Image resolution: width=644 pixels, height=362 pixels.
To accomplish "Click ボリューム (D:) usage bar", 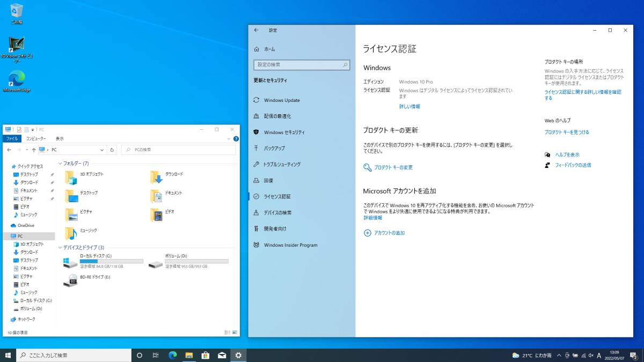I will tap(196, 261).
